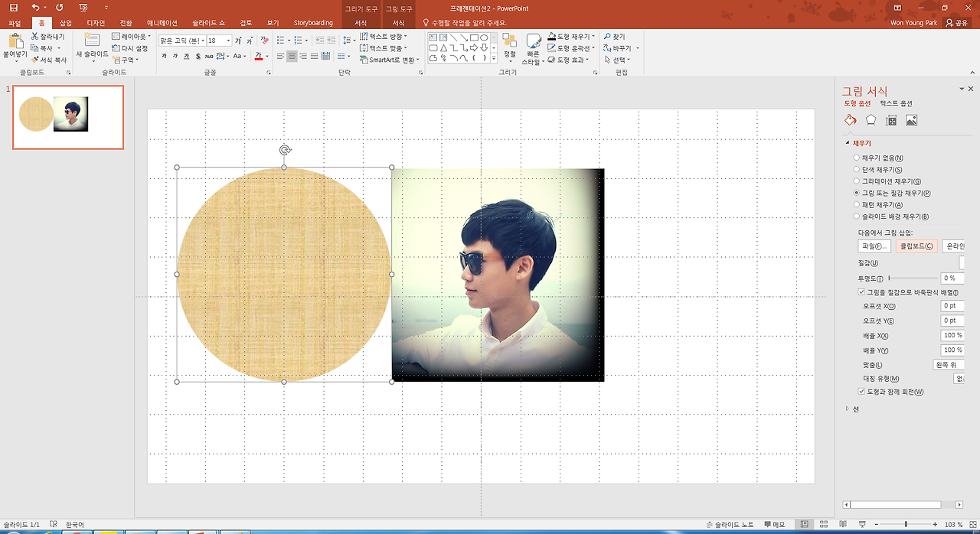980x534 pixels.
Task: Click 파일(F)... insert picture button
Action: tap(874, 246)
